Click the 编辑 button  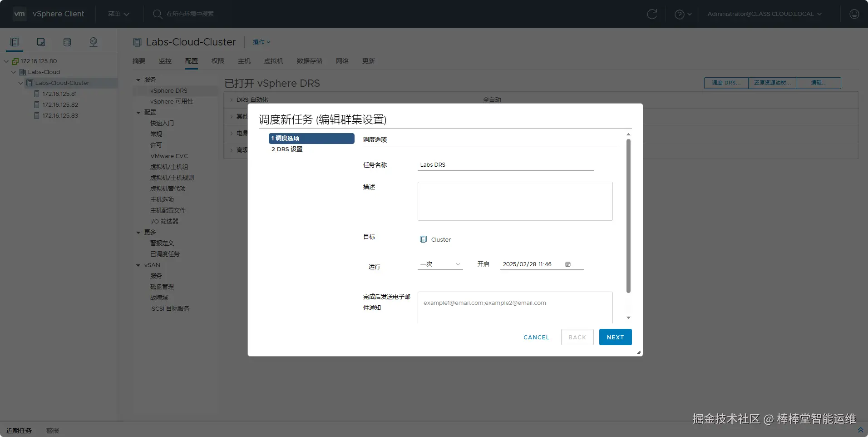[x=819, y=83]
